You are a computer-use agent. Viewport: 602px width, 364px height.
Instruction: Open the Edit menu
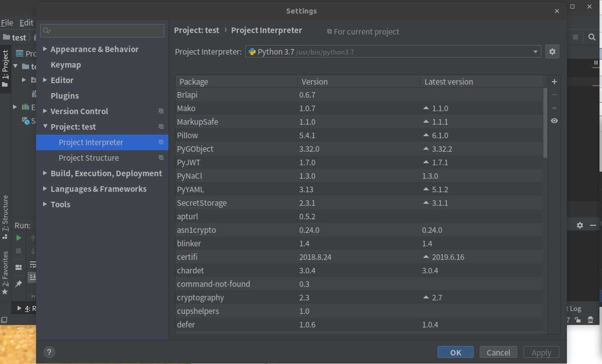[27, 23]
